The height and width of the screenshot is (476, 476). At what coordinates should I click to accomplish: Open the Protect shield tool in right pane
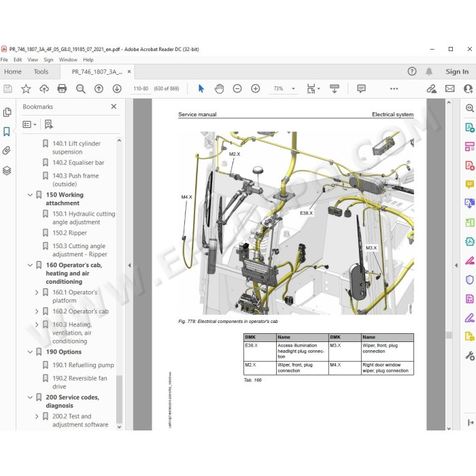point(470,279)
